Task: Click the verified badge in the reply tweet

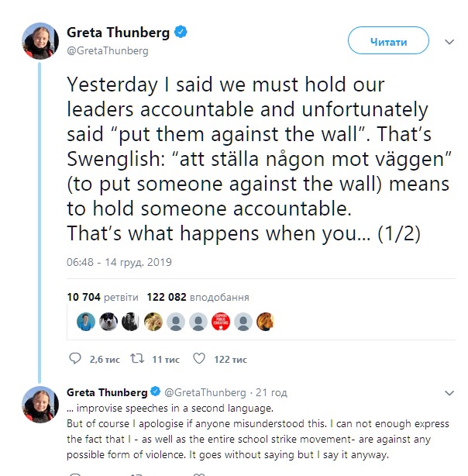Action: pos(155,391)
